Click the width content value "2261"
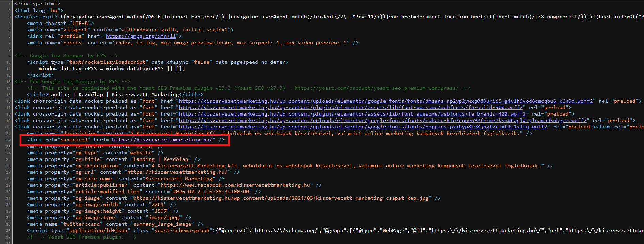This screenshot has height=244, width=644. [x=158, y=204]
